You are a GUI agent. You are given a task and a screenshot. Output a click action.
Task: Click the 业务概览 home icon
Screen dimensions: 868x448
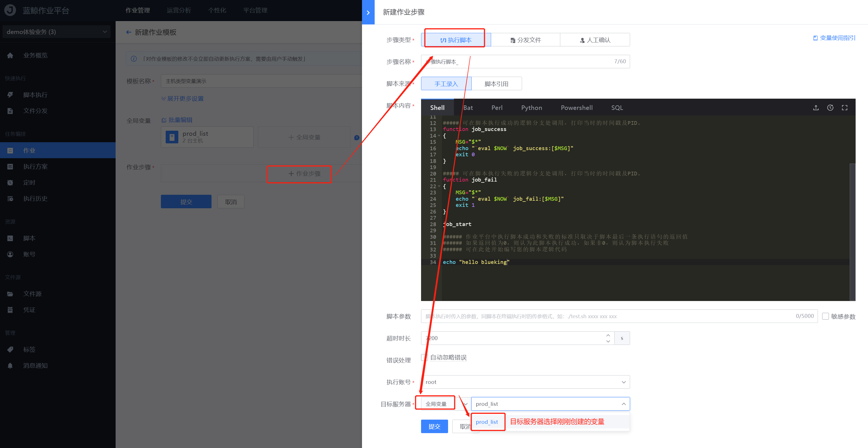(x=10, y=55)
